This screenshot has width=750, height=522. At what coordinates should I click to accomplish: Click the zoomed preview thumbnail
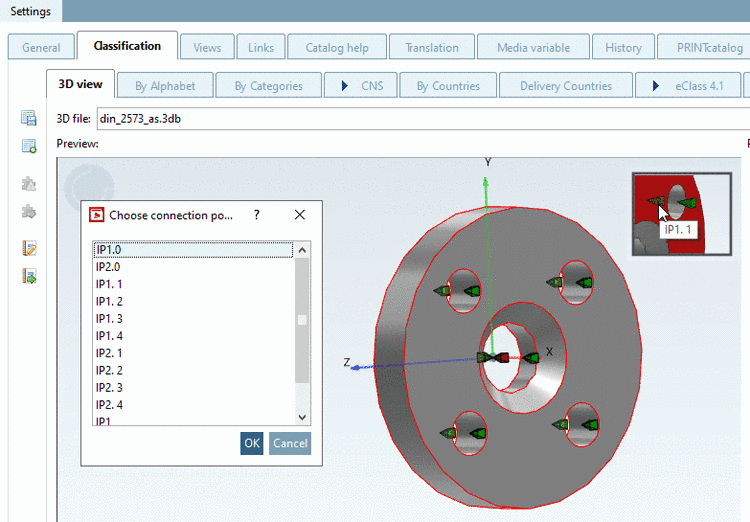coord(682,214)
